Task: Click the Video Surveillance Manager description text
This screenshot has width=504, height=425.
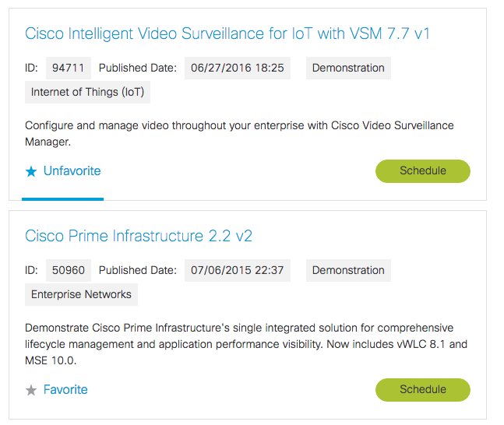Action: [x=239, y=133]
